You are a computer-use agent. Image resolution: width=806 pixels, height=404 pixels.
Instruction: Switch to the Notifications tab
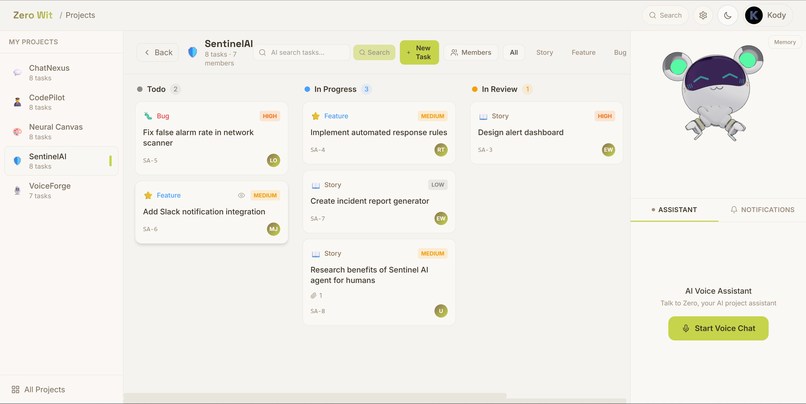point(762,210)
